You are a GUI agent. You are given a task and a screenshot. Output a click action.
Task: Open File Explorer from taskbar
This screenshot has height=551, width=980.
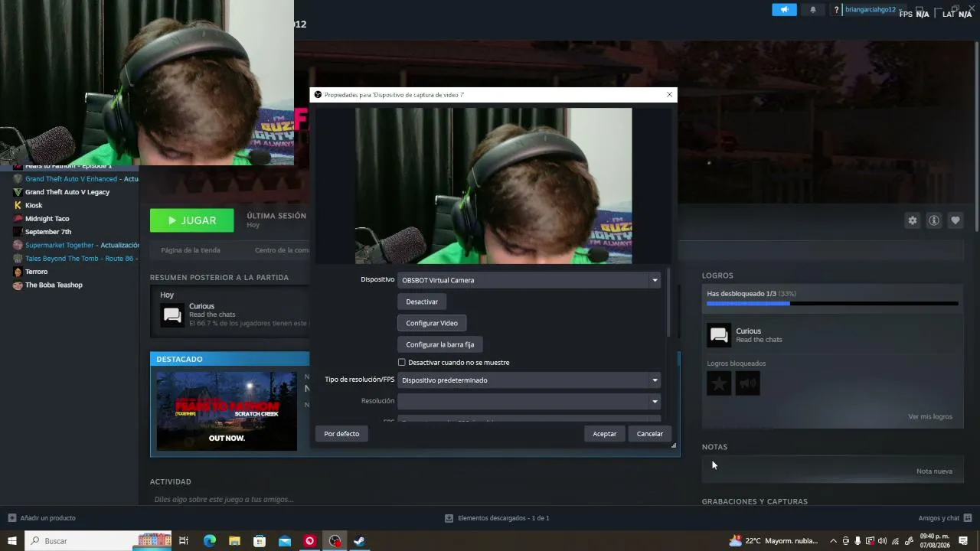tap(234, 541)
